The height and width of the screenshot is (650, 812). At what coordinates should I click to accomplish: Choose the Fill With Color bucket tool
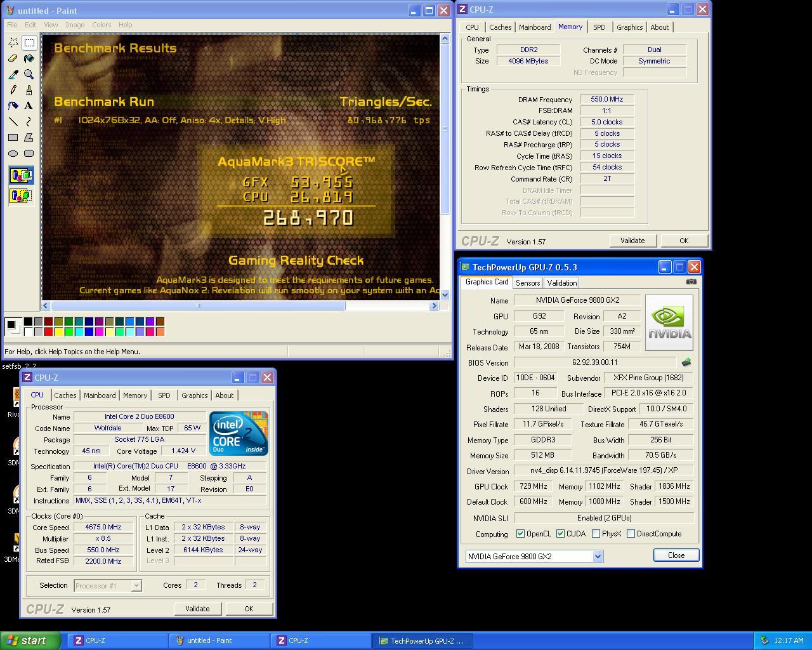(29, 58)
